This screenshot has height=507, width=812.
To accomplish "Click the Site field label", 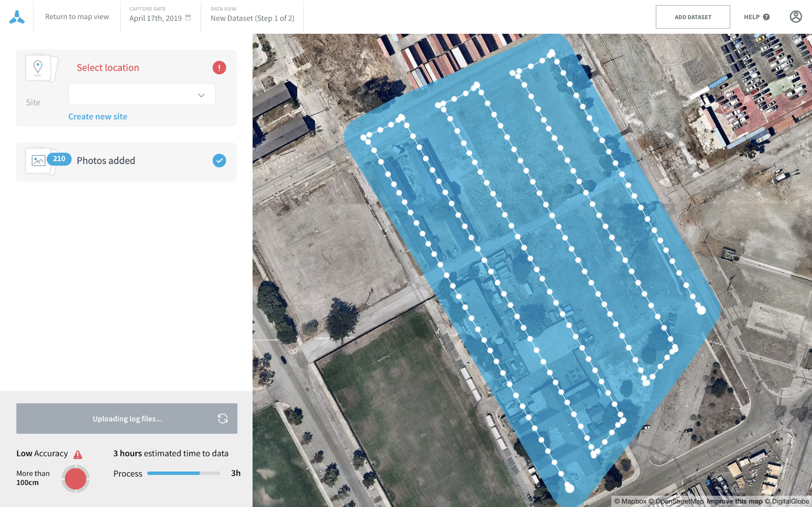I will (33, 102).
